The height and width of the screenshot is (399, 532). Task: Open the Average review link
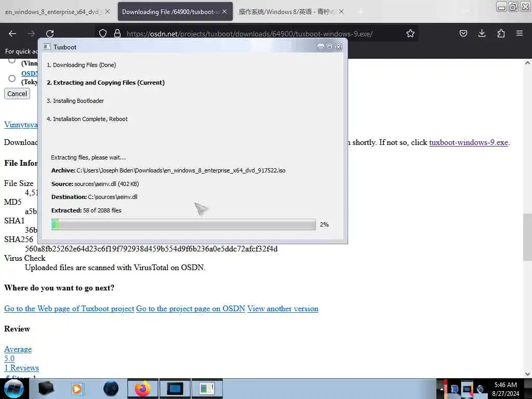tap(18, 349)
